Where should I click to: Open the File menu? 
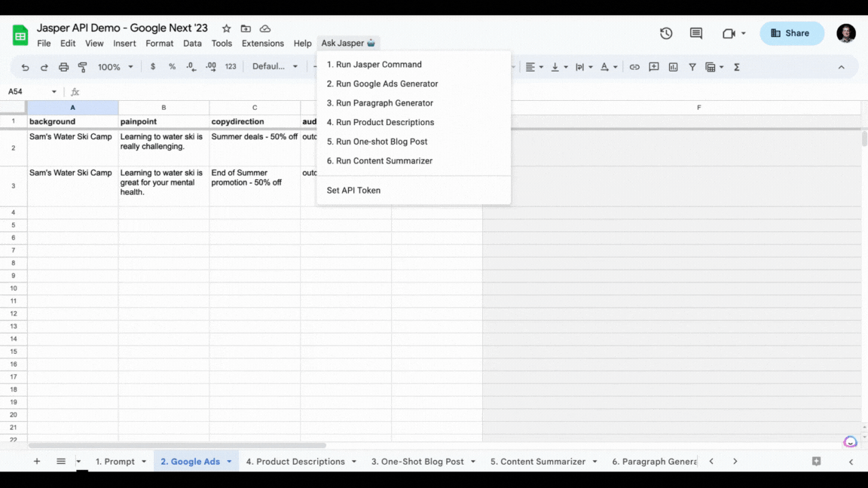tap(44, 43)
